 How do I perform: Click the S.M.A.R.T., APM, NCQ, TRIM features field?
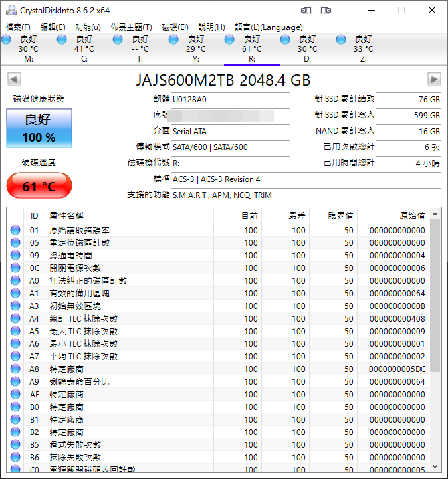pyautogui.click(x=306, y=195)
